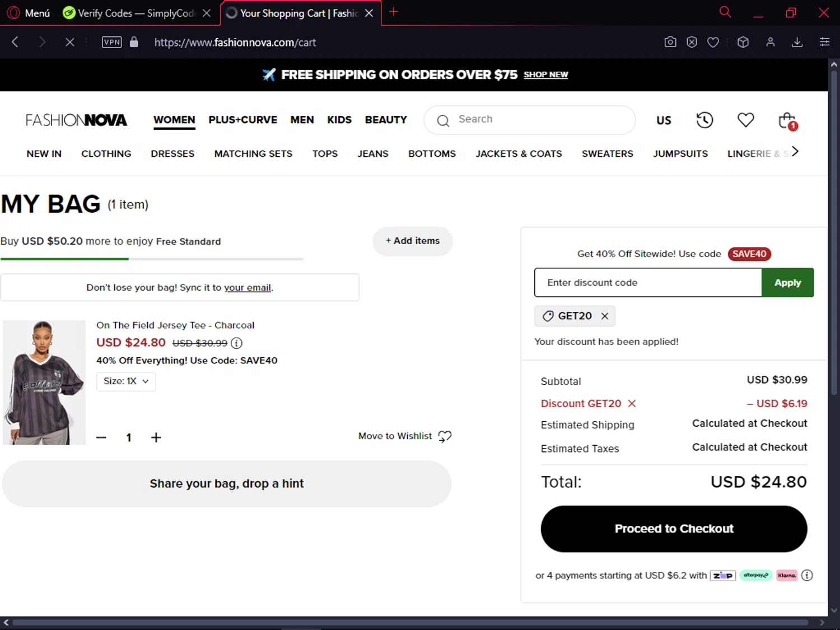
Task: Open the MATCHING SETS menu
Action: click(x=253, y=153)
